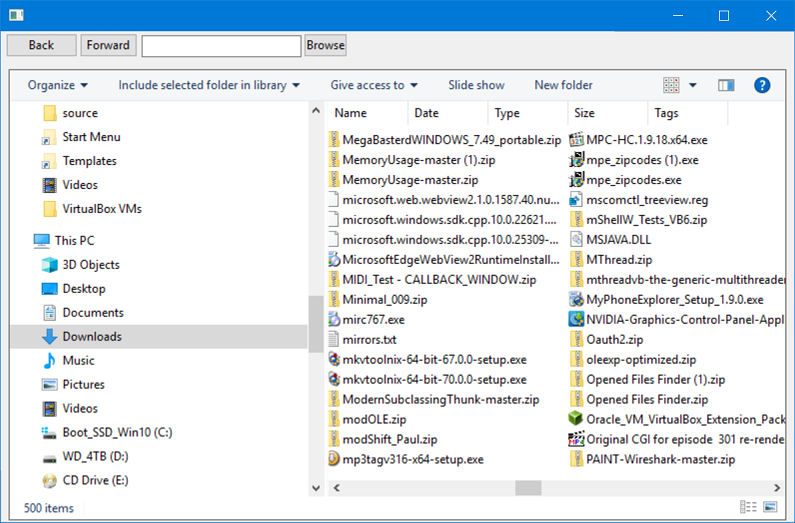The image size is (795, 523).
Task: Select mpe_zipcodes (1).exe file icon
Action: (x=576, y=160)
